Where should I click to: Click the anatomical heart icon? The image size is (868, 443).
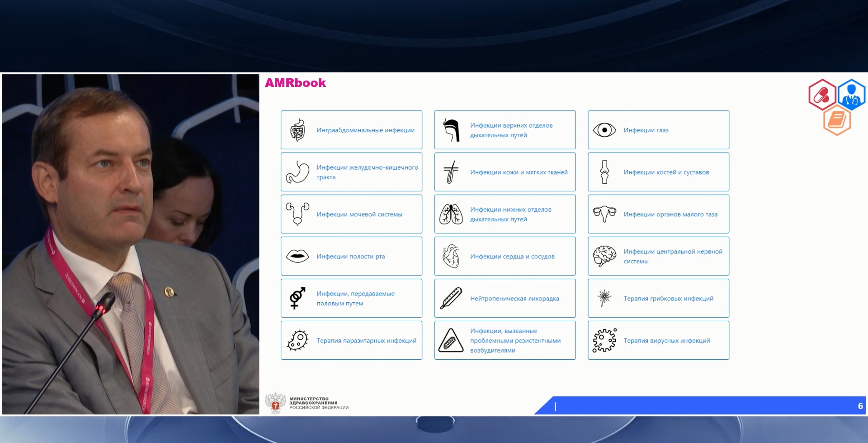click(451, 256)
